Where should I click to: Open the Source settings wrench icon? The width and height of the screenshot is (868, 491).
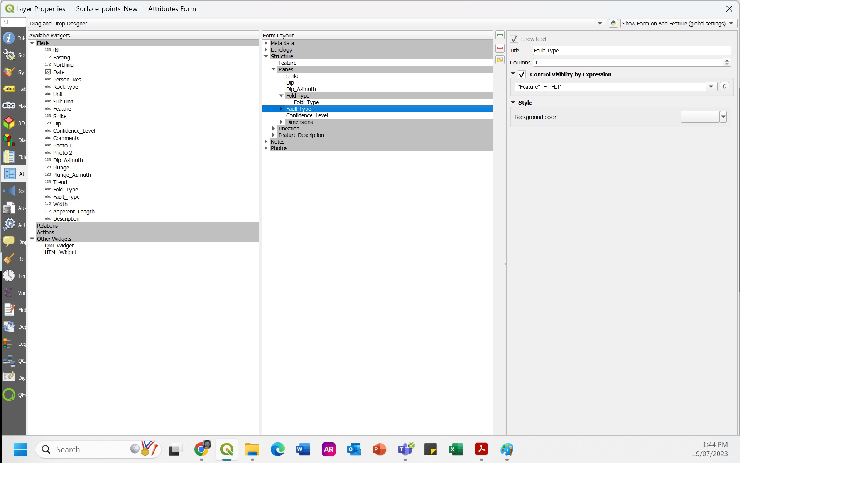coord(9,55)
